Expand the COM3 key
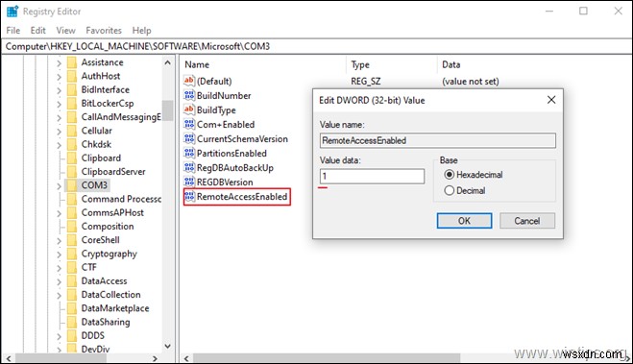 (59, 186)
